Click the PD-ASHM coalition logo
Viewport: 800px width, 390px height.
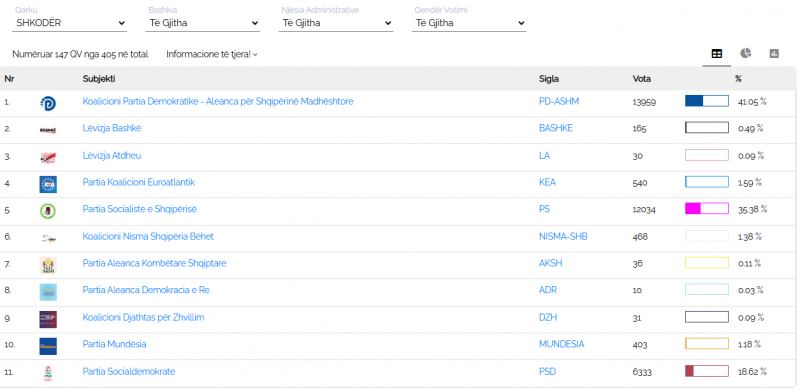48,104
